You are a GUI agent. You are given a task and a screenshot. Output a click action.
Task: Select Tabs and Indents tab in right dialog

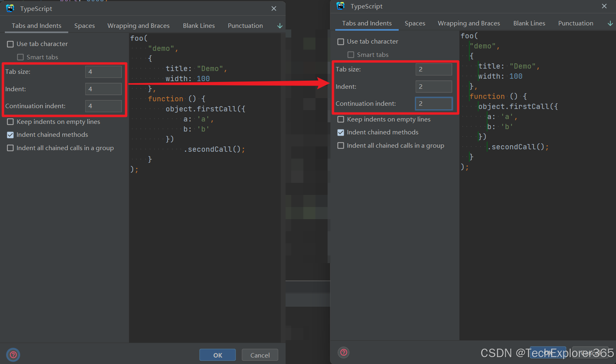[367, 23]
